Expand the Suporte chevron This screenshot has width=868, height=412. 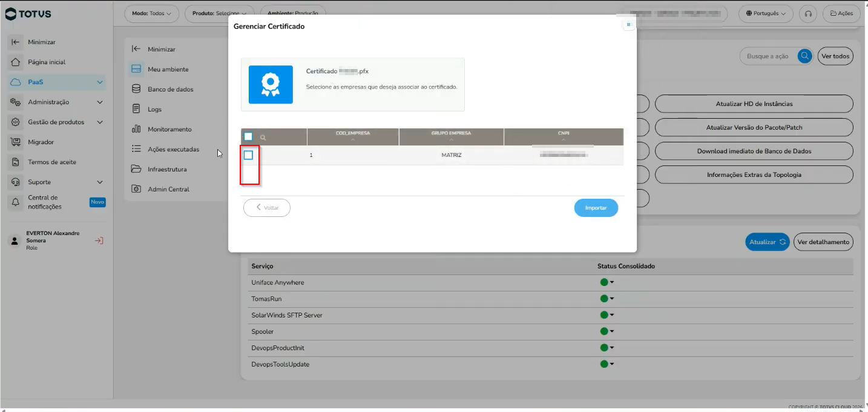pyautogui.click(x=100, y=182)
